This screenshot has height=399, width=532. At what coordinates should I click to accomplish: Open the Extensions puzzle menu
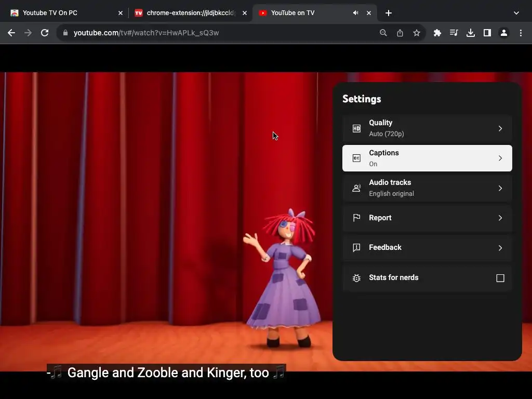click(437, 33)
